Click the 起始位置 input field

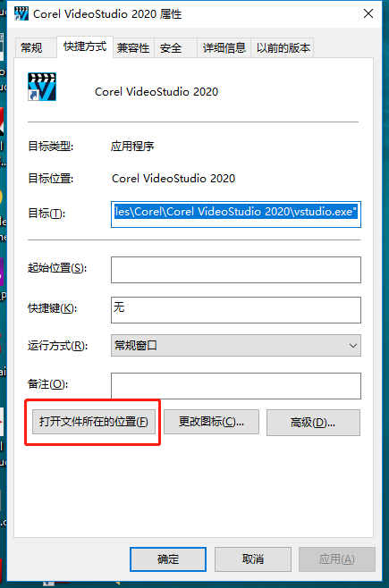(x=236, y=270)
